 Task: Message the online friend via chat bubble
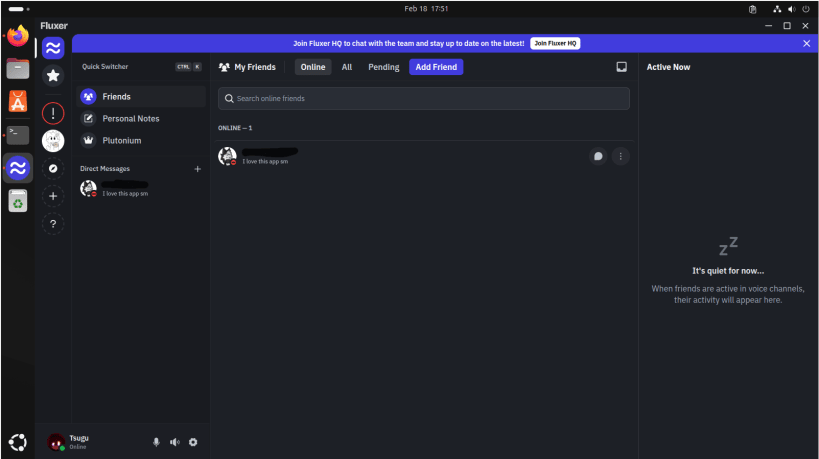[x=598, y=156]
